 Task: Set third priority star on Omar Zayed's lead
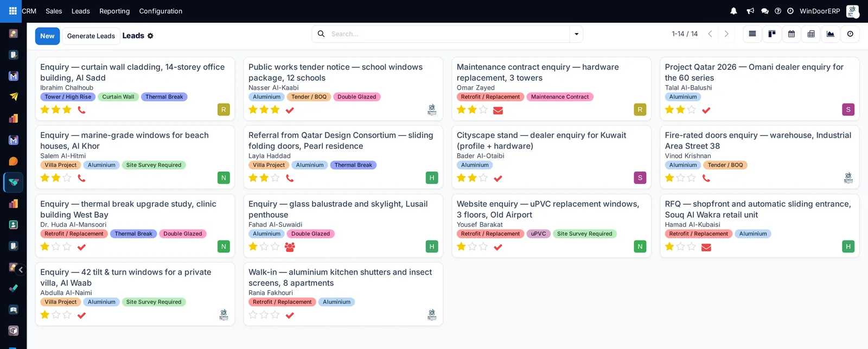click(x=483, y=110)
